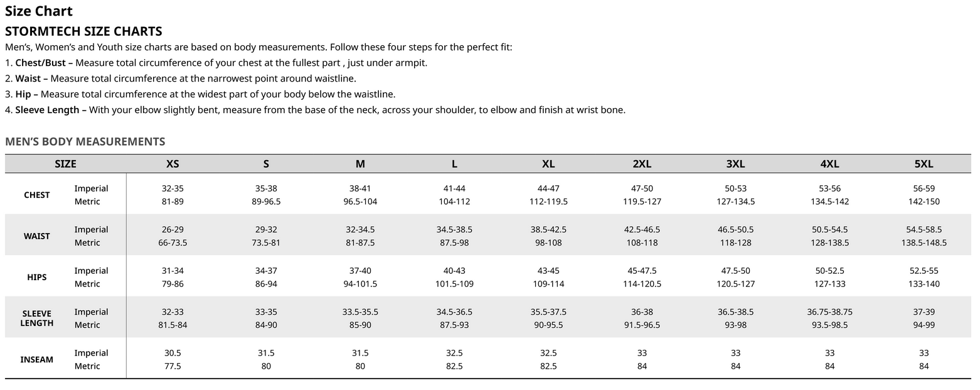The width and height of the screenshot is (980, 390).
Task: Click the XL waist metric value 98-108
Action: click(x=548, y=242)
